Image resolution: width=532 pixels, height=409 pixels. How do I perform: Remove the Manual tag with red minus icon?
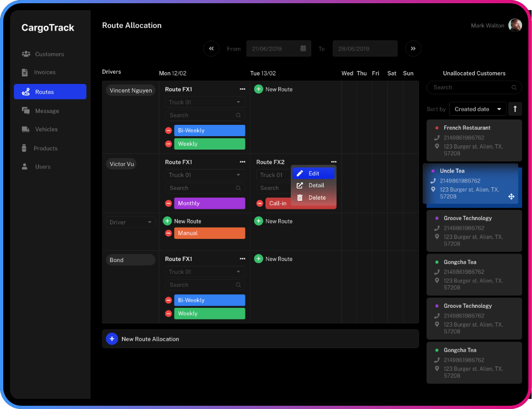[169, 233]
